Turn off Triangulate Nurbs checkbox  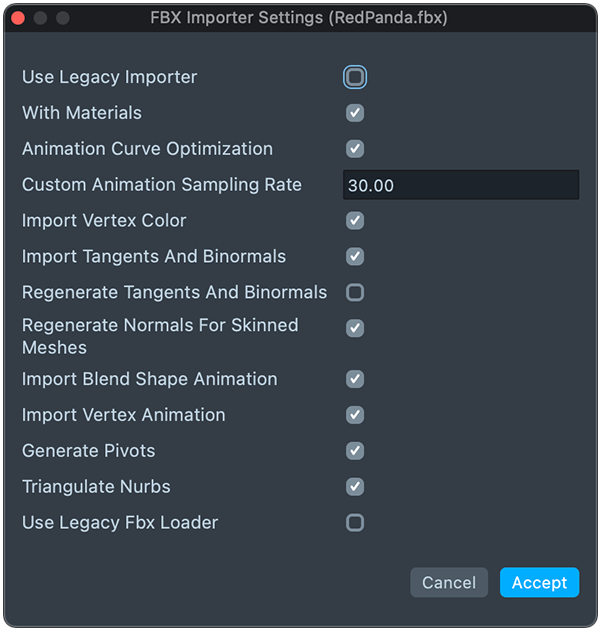pyautogui.click(x=355, y=487)
